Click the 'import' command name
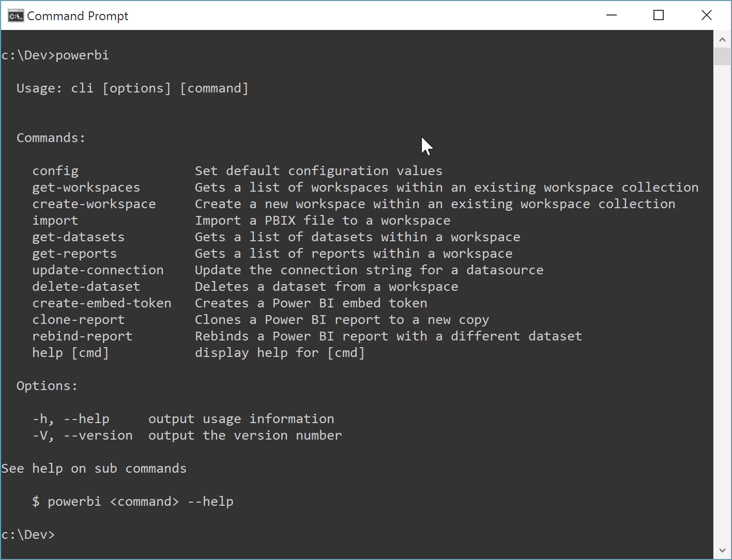This screenshot has height=560, width=732. [x=55, y=221]
